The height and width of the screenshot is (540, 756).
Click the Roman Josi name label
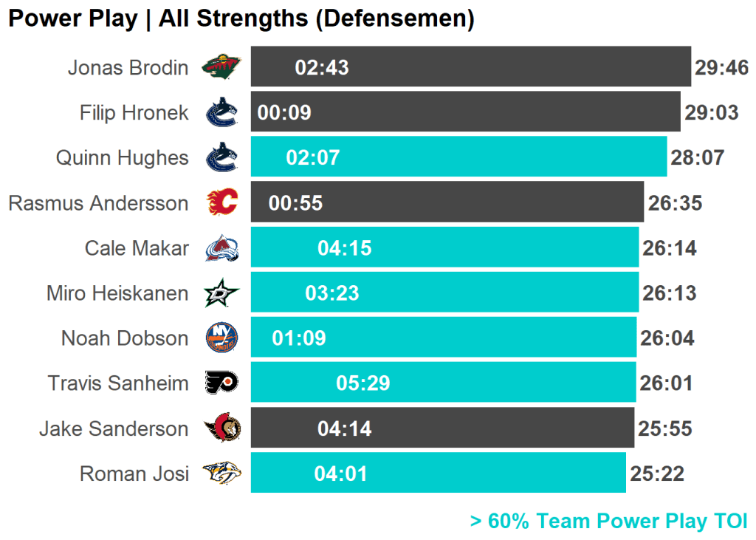pyautogui.click(x=134, y=474)
